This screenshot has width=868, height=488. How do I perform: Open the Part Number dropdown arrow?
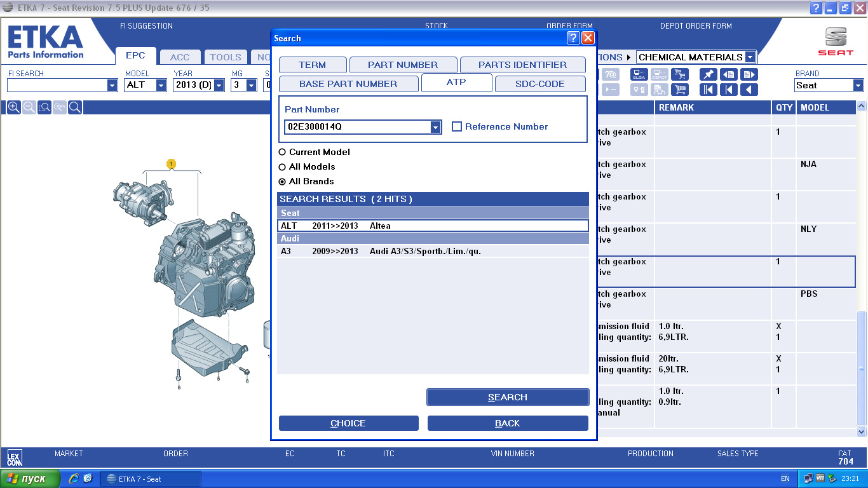[435, 127]
